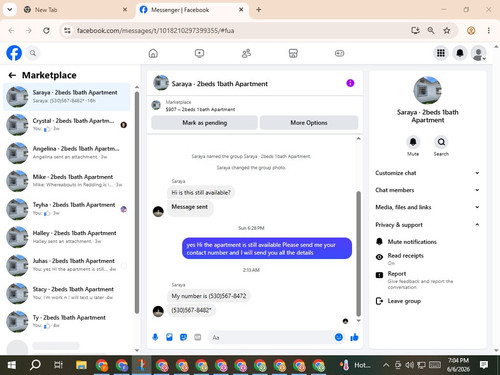
Task: Open Angelina - 2beds 1bath conversation
Action: click(x=67, y=153)
